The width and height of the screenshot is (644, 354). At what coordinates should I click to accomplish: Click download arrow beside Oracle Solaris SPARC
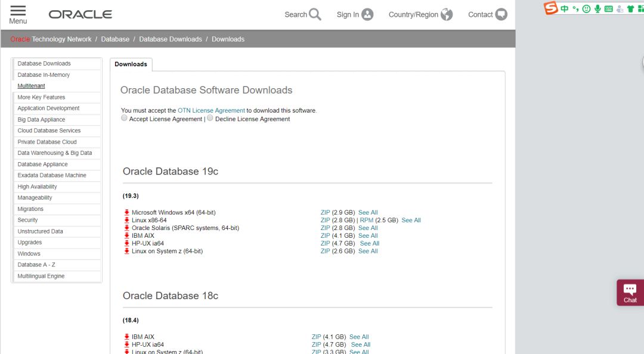(x=127, y=228)
